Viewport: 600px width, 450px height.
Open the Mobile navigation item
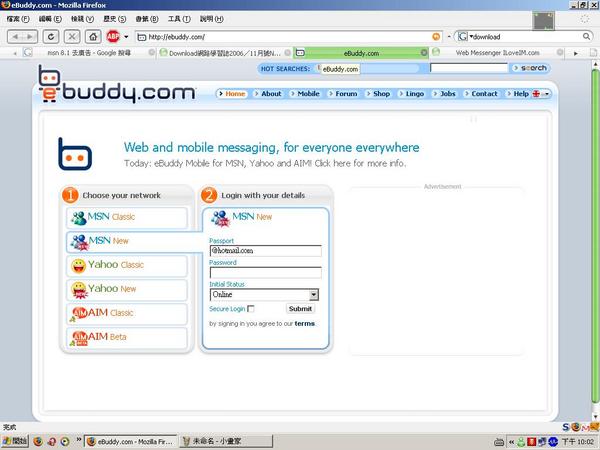(305, 94)
